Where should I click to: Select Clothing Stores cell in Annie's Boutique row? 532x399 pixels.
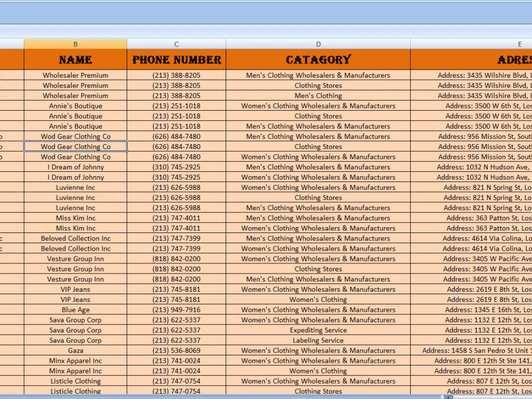[318, 116]
